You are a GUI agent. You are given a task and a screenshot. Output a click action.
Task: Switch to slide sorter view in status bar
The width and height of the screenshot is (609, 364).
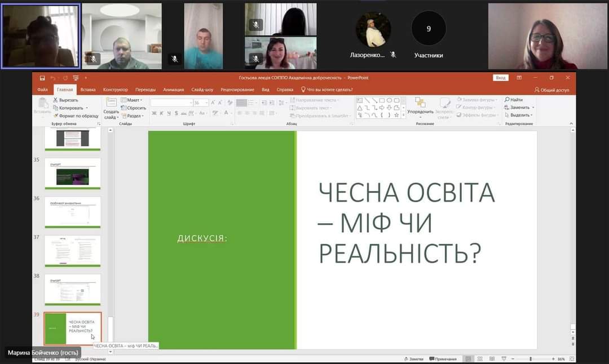pyautogui.click(x=480, y=359)
